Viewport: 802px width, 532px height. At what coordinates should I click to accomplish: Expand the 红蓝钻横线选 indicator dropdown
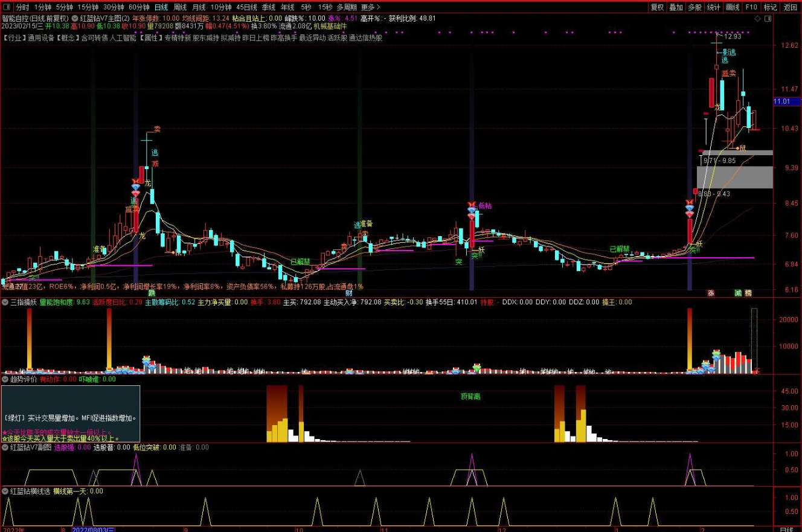pyautogui.click(x=5, y=491)
